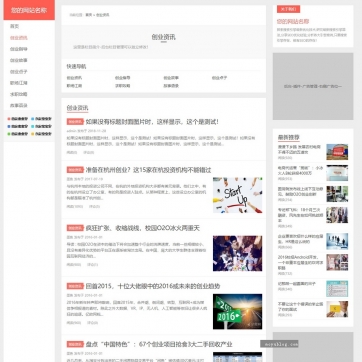Open article 如果没有标题封面图片时 test post
The width and height of the screenshot is (362, 362).
pos(152,122)
